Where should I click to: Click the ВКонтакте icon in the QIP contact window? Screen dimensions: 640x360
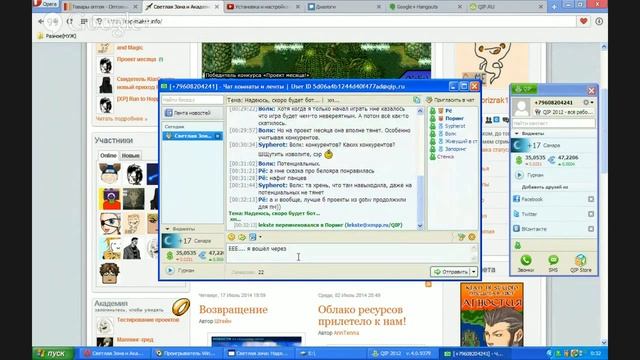[x=516, y=229]
